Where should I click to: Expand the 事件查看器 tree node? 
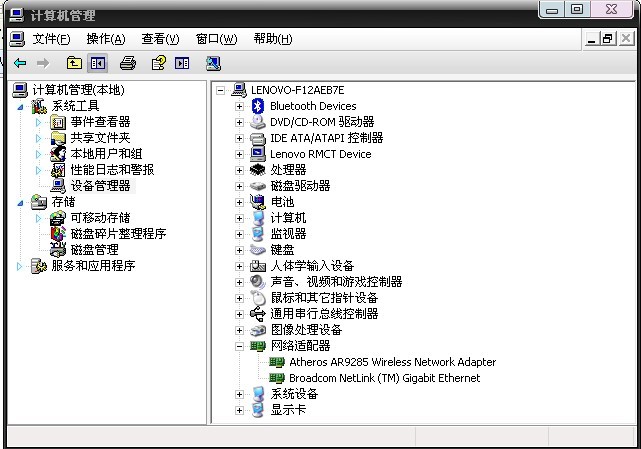(x=38, y=122)
